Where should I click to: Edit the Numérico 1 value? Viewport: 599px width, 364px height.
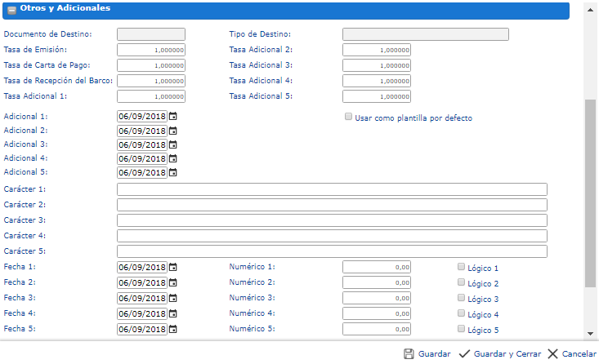coord(377,267)
